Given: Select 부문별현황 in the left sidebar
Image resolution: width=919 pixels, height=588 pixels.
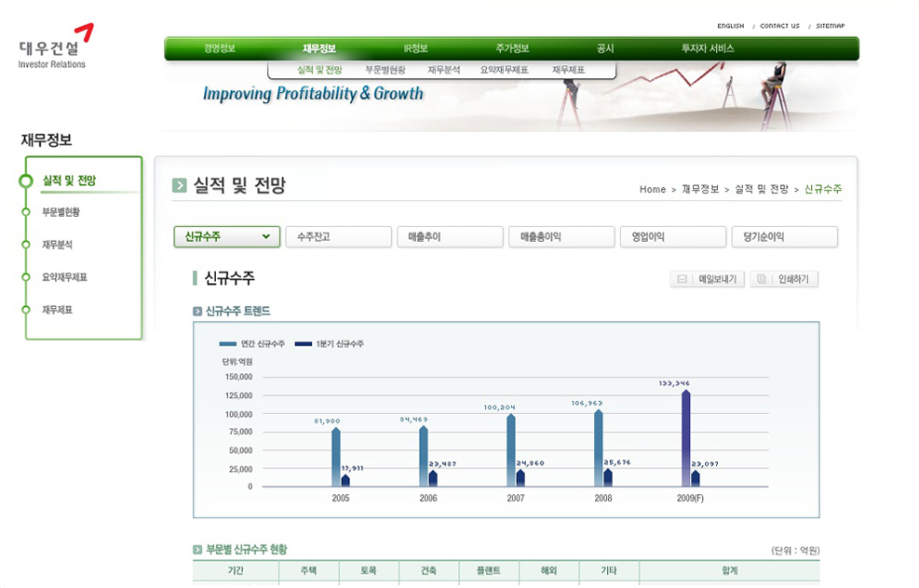Looking at the screenshot, I should tap(61, 212).
